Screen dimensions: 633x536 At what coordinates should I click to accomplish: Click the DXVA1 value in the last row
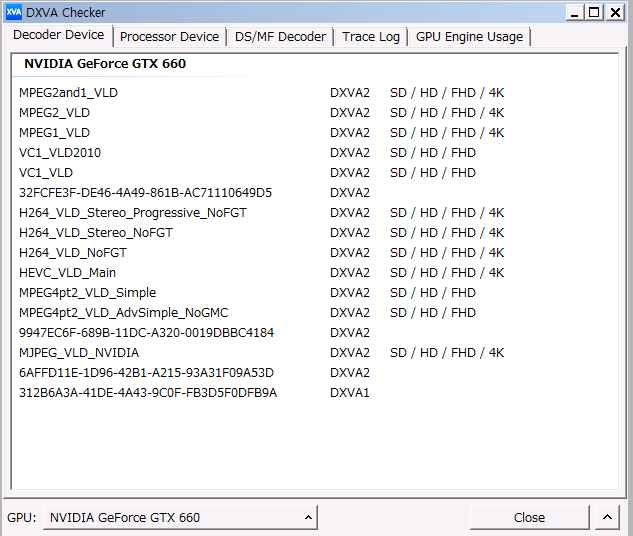[x=350, y=393]
